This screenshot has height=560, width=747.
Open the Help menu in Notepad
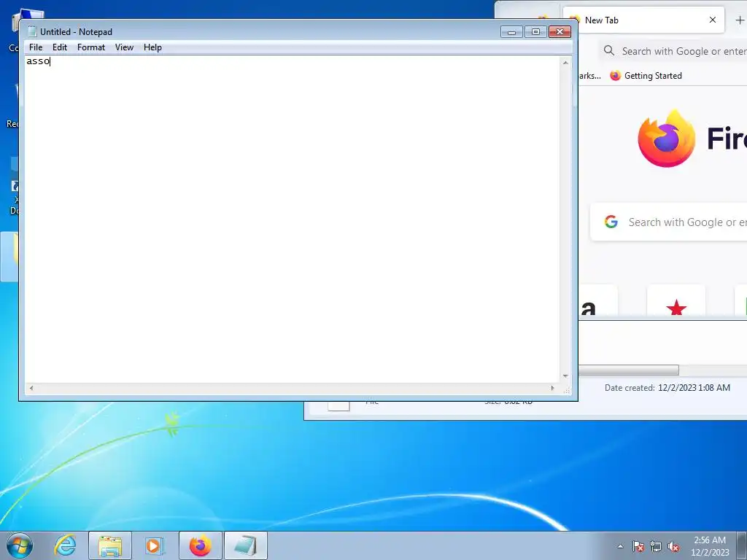click(x=153, y=47)
